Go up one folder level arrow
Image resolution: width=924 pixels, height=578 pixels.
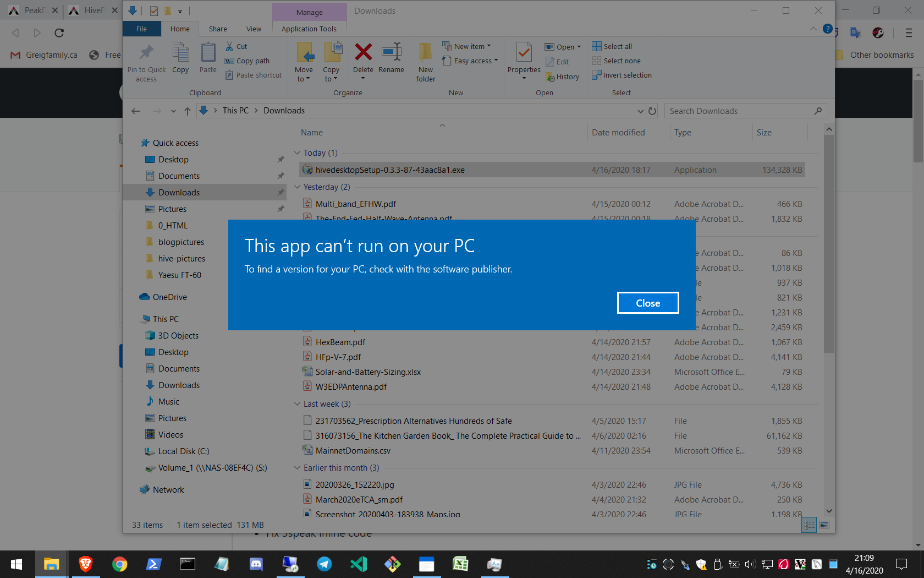pos(188,111)
